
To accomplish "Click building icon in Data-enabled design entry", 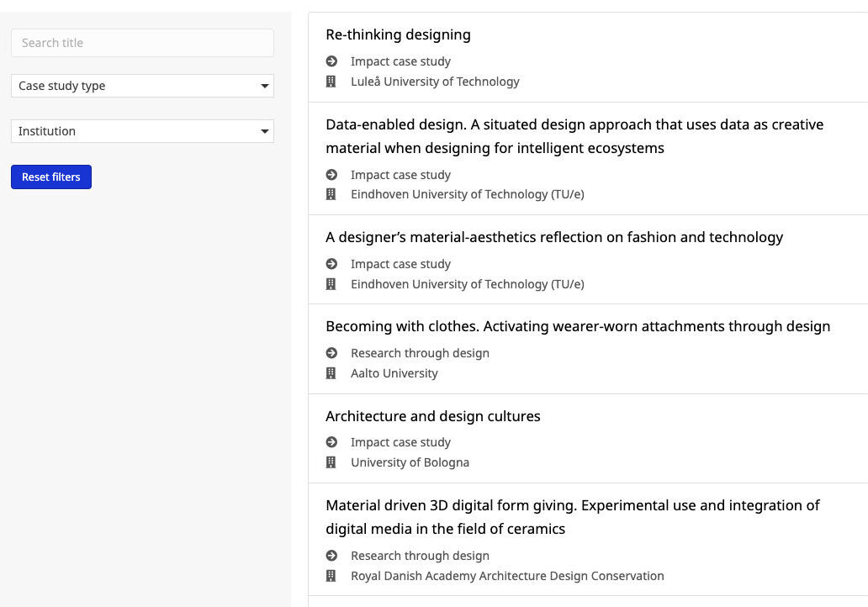I will click(x=331, y=194).
